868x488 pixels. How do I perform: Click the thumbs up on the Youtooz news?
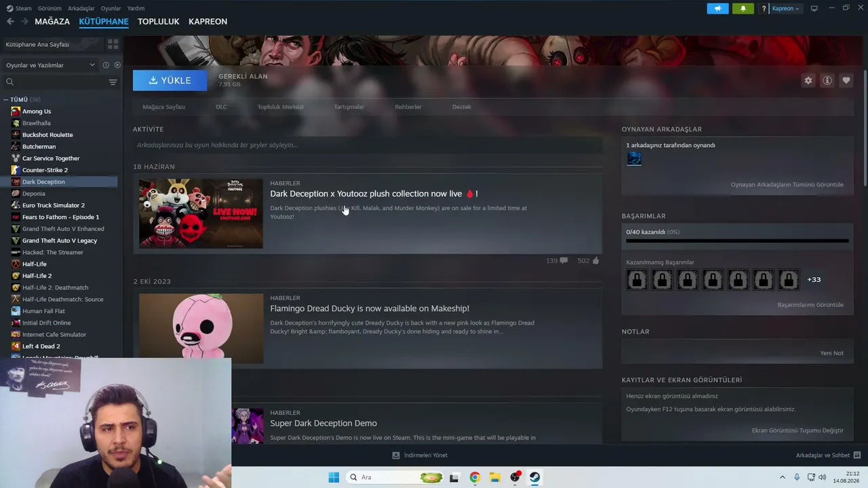pos(595,260)
